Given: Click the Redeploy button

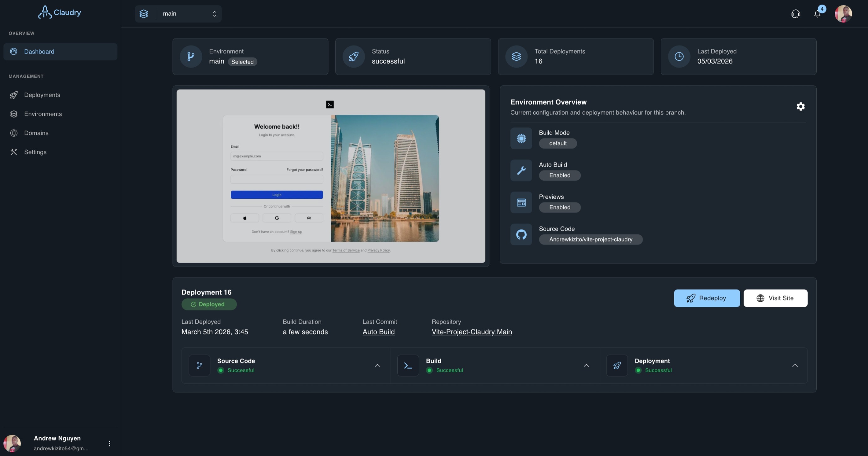Looking at the screenshot, I should tap(707, 298).
